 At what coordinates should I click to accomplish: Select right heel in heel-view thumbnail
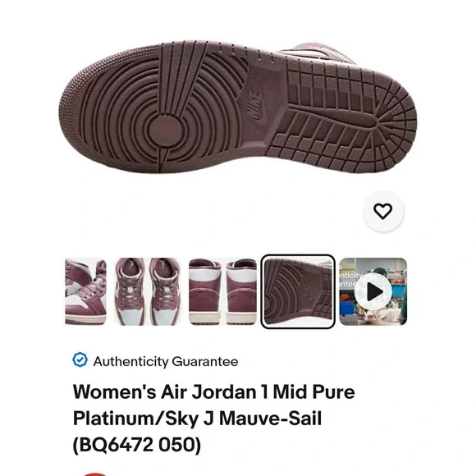point(241,291)
